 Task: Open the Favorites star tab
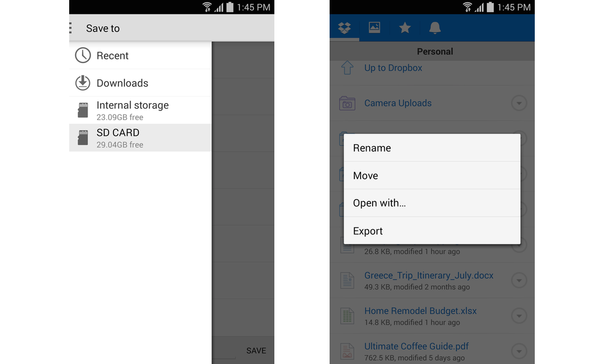tap(405, 28)
